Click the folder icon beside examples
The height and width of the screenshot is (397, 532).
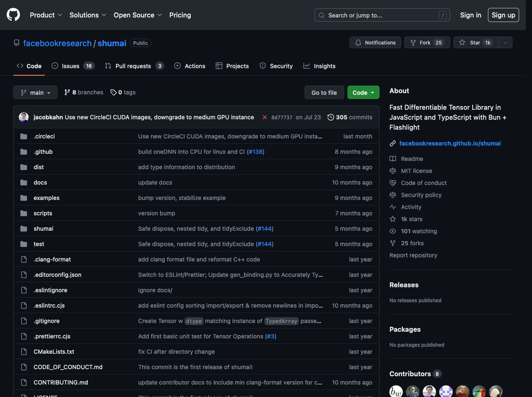point(24,198)
